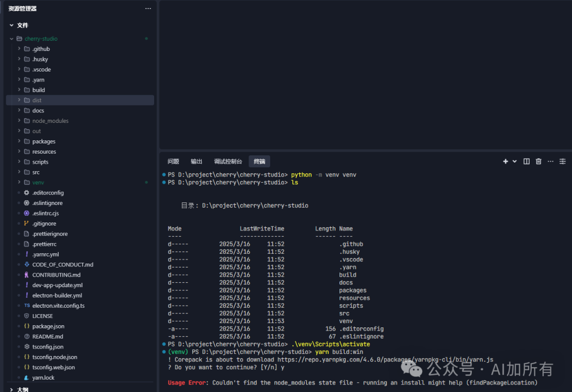Click the src folder icon
Screen dimensions: 572x392
coord(27,172)
